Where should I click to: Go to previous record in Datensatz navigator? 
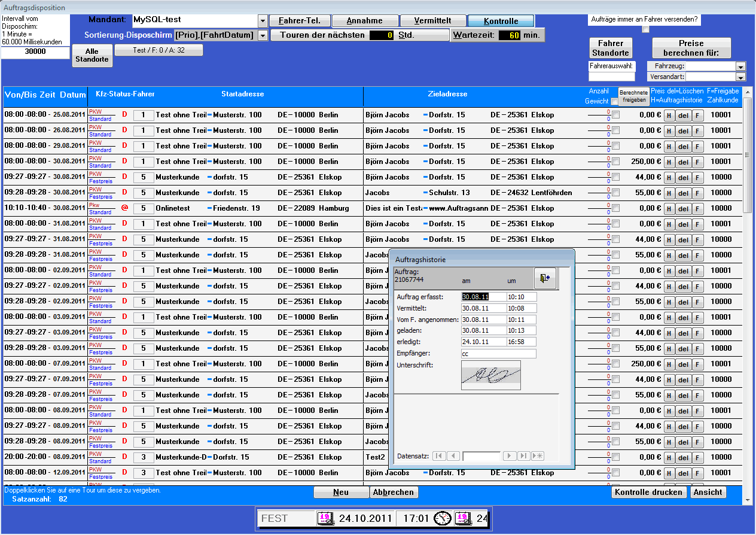pyautogui.click(x=454, y=456)
